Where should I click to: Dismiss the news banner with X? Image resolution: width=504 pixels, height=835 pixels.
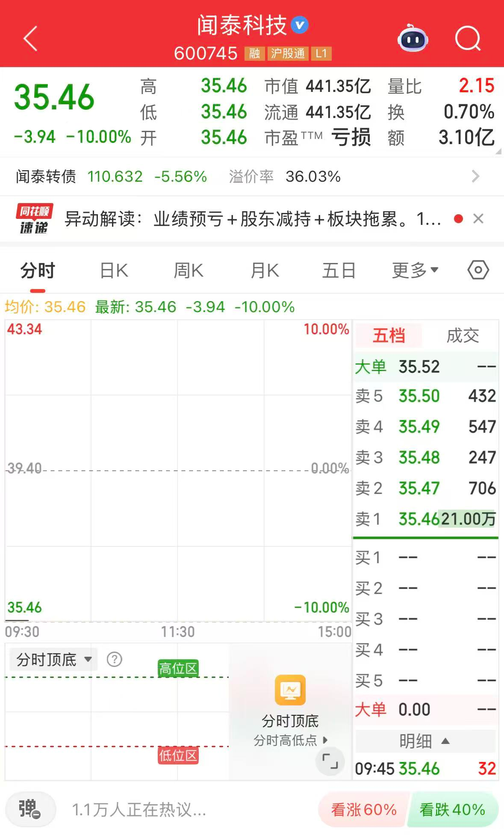pos(478,219)
